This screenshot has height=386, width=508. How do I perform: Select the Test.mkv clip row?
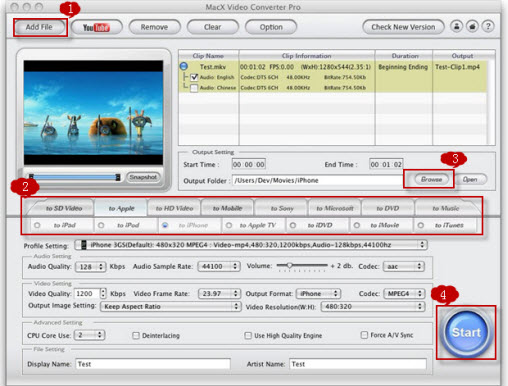point(333,67)
